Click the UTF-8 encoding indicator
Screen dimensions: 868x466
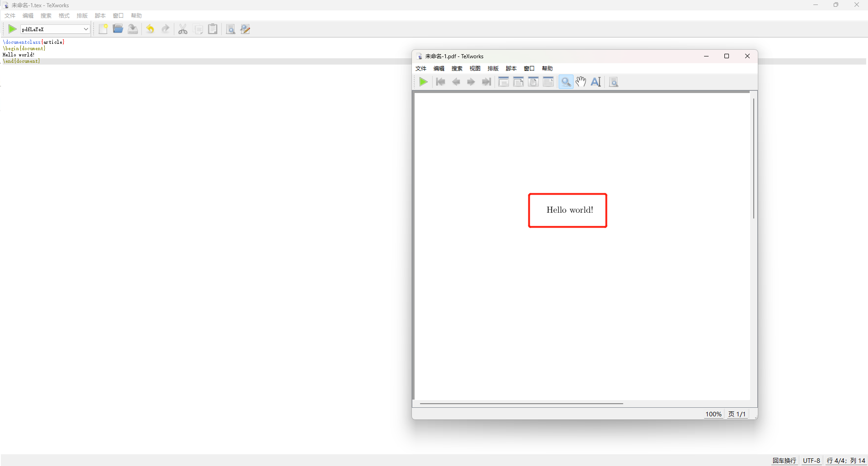click(x=812, y=461)
